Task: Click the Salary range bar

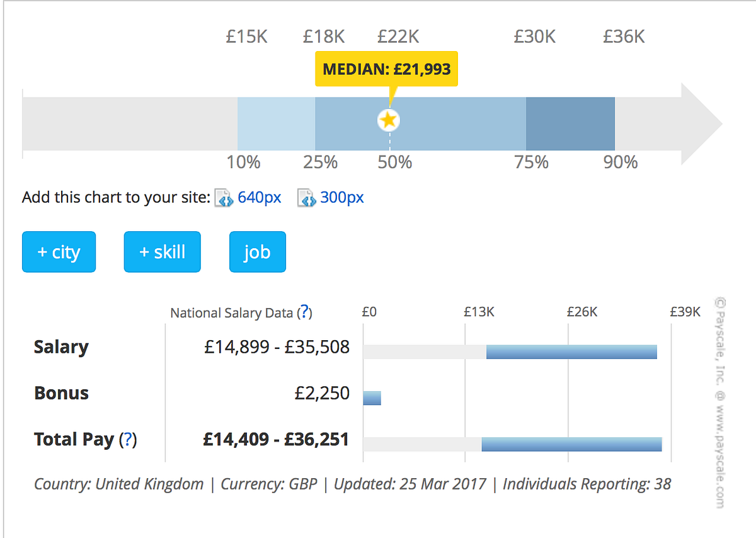Action: click(x=571, y=352)
